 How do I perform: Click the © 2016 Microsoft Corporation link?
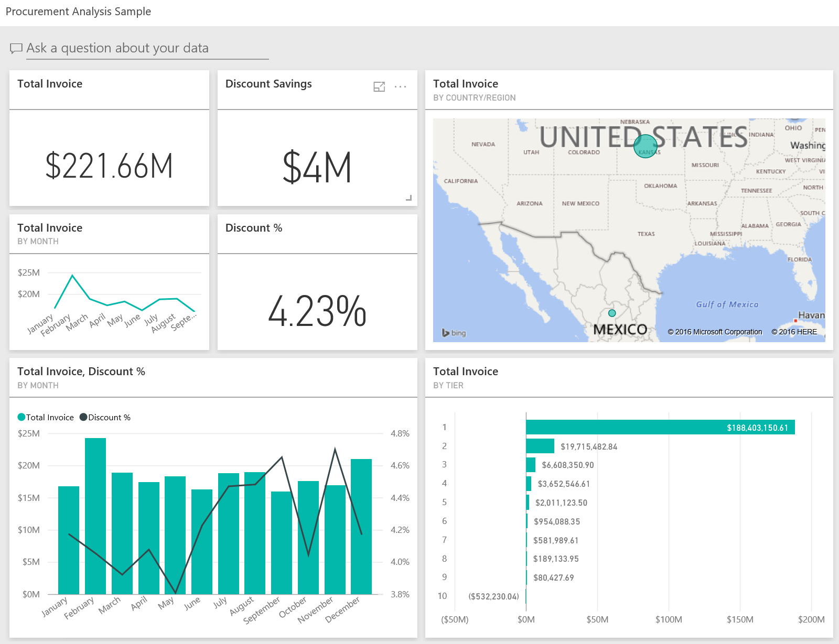click(x=715, y=332)
